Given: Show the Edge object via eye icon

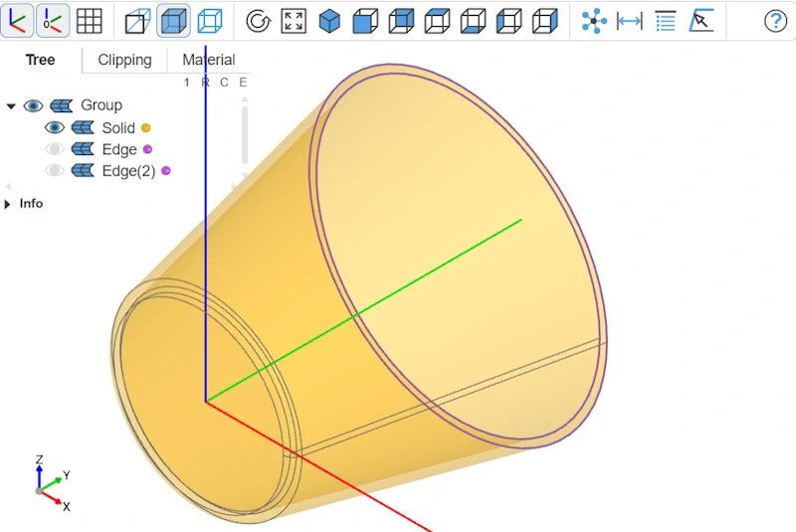Looking at the screenshot, I should (55, 149).
